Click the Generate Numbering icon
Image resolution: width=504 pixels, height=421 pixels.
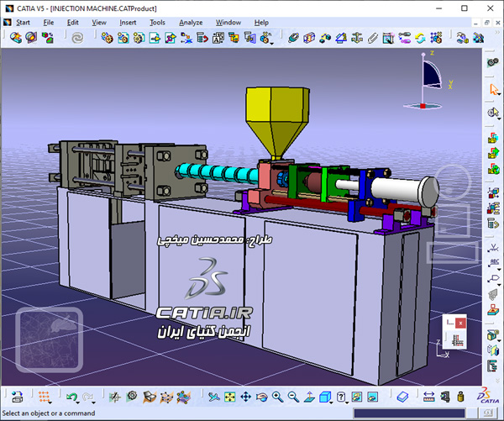[218, 38]
